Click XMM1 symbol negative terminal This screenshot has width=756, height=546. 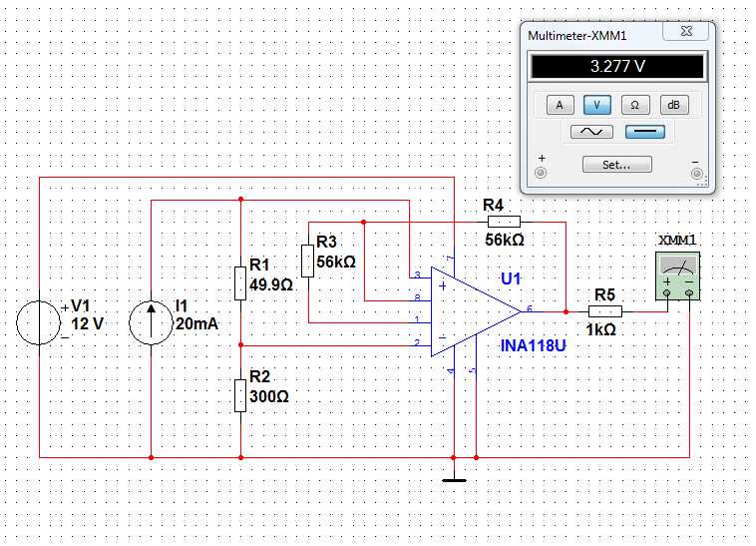pos(689,292)
